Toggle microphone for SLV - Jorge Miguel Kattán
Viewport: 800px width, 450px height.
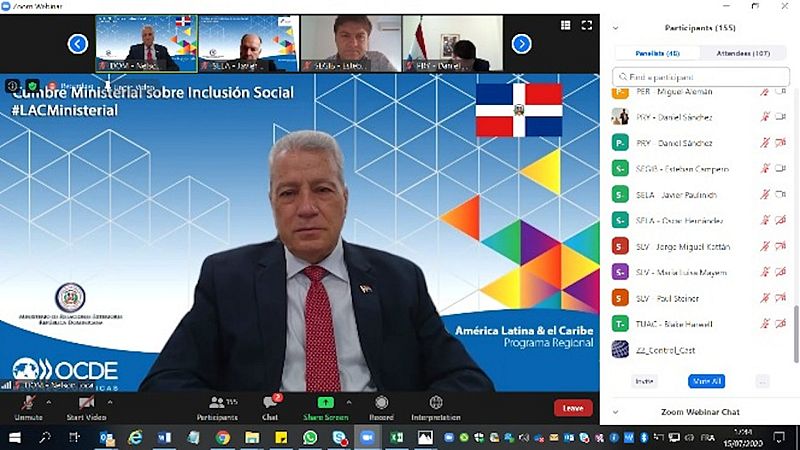tap(765, 246)
